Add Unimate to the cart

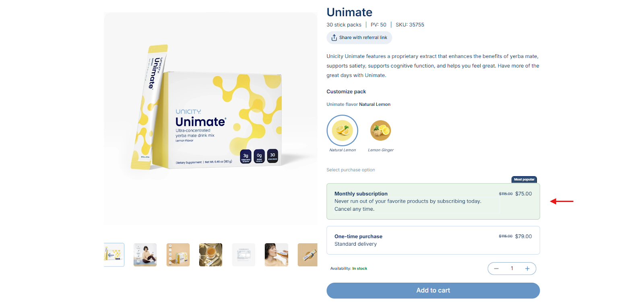click(433, 290)
